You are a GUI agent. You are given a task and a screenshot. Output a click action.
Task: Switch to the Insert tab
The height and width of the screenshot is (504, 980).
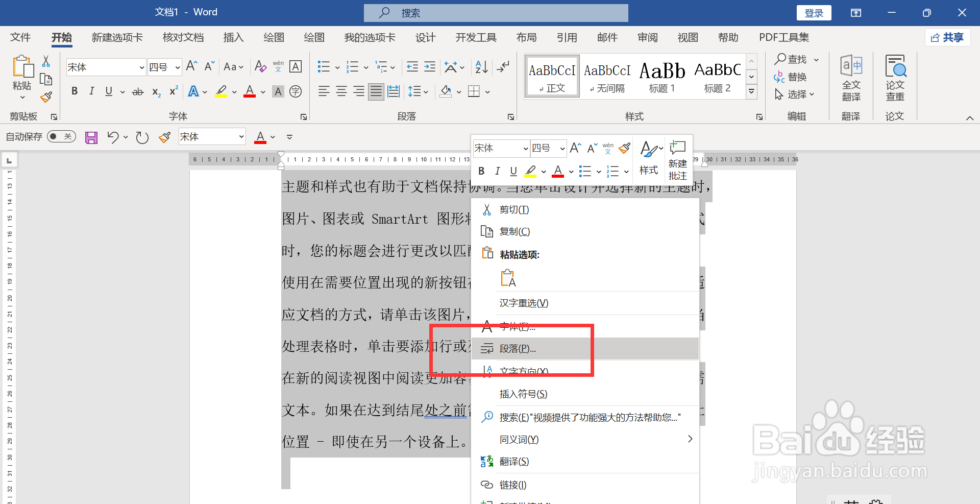(233, 37)
